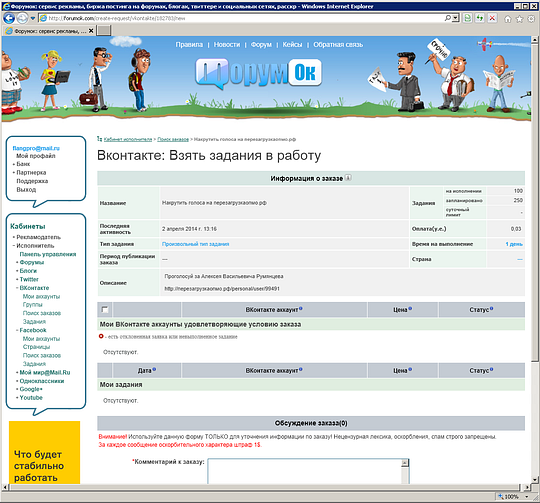540x503 pixels.
Task: Go to Поиск заказов breadcrumb link
Action: [x=173, y=139]
